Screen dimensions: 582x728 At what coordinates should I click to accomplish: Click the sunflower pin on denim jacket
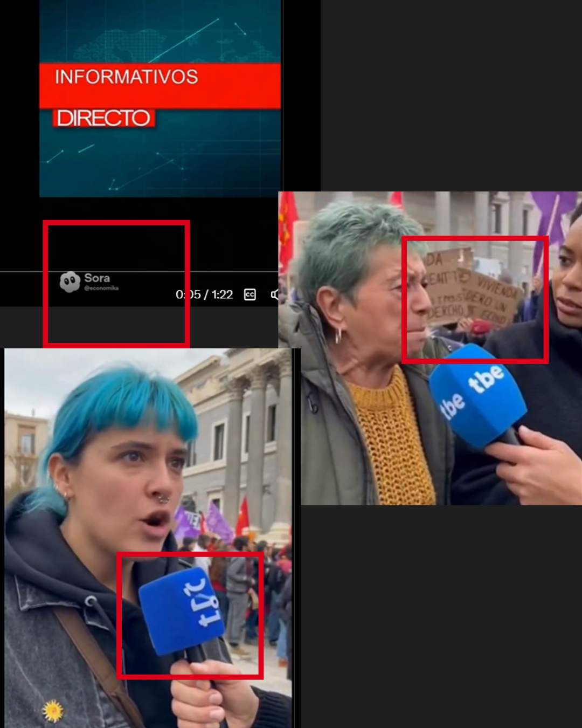coord(53,711)
